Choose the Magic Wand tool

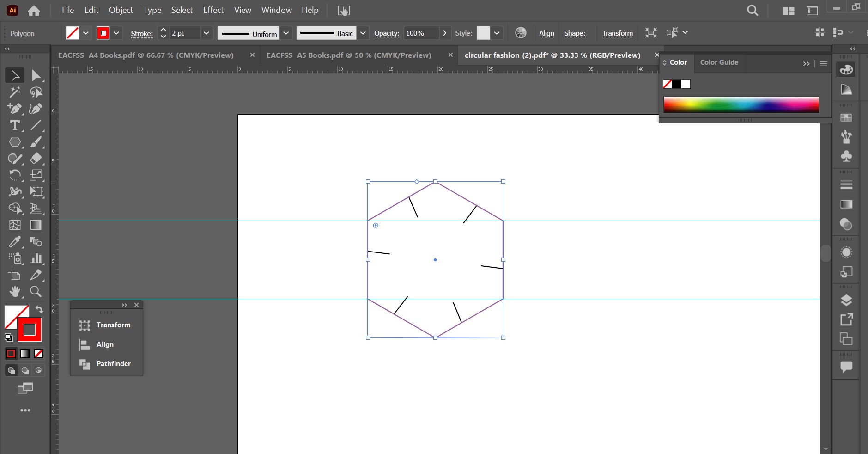[x=15, y=92]
